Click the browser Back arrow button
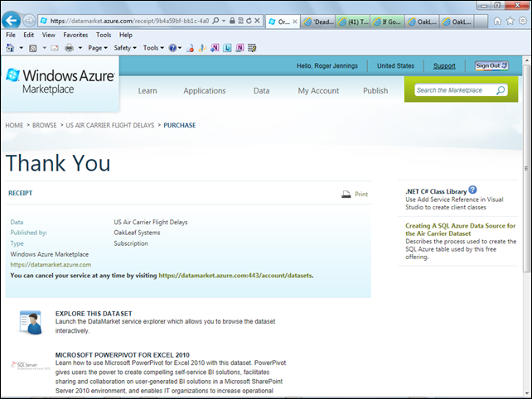The height and width of the screenshot is (399, 532). click(x=12, y=20)
